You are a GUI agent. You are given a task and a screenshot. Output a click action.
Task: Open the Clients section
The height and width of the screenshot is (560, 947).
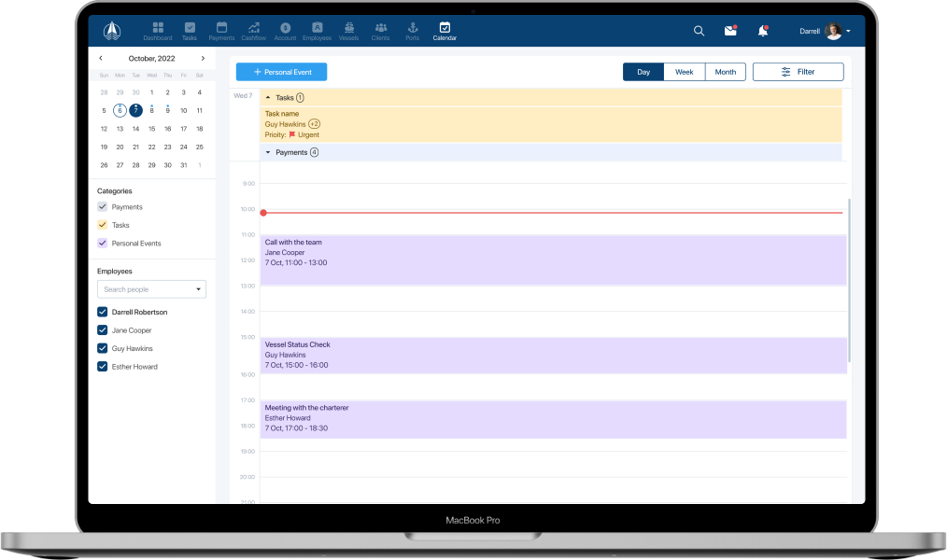(380, 31)
